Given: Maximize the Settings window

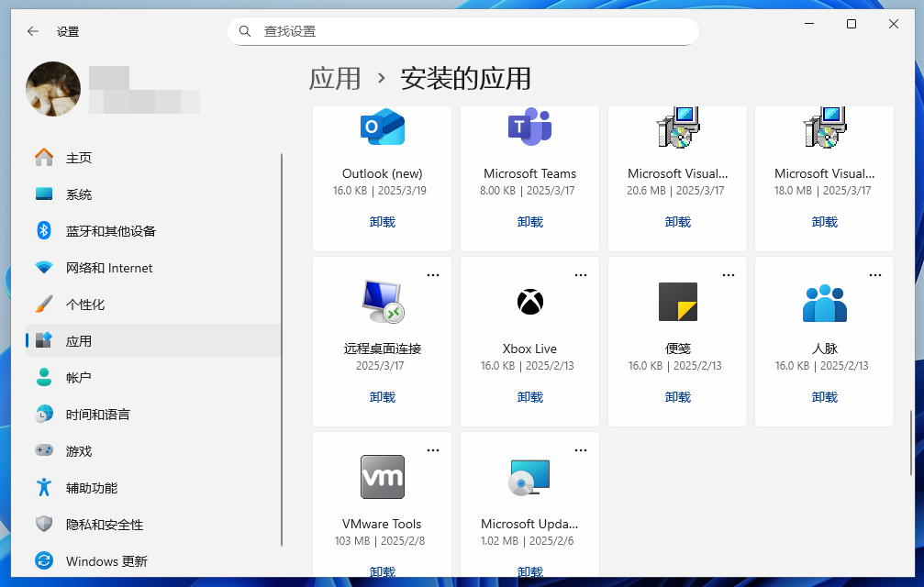Looking at the screenshot, I should [852, 24].
